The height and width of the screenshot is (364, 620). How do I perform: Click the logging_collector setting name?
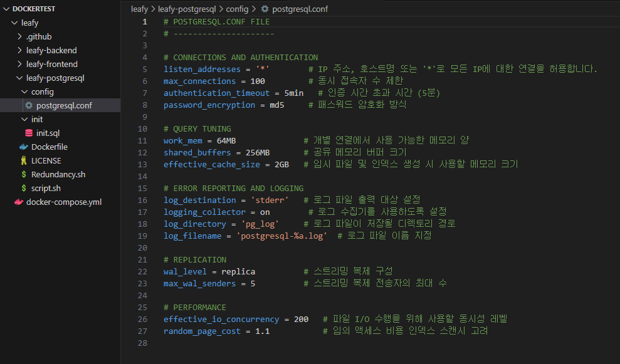point(204,212)
